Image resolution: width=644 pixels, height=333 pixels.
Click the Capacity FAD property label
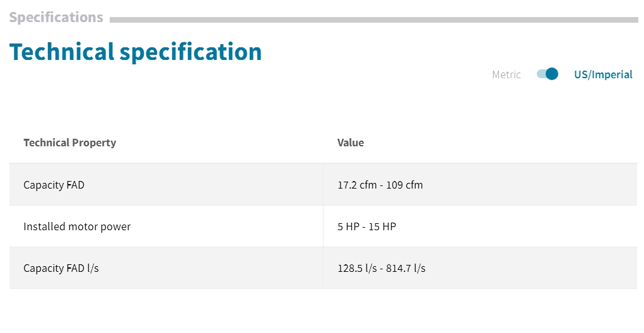tap(54, 185)
